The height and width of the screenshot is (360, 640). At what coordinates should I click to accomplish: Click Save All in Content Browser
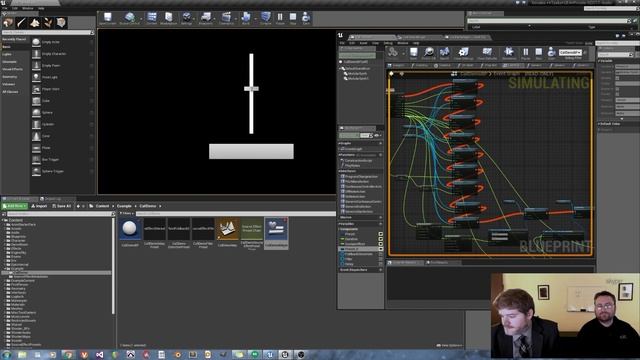pos(62,206)
